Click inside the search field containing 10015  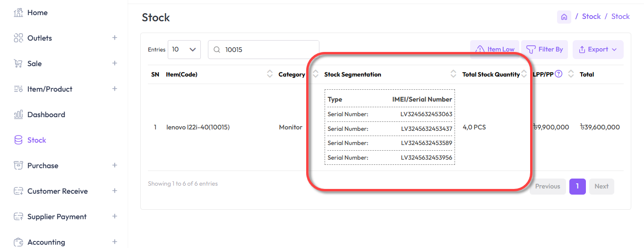(269, 50)
